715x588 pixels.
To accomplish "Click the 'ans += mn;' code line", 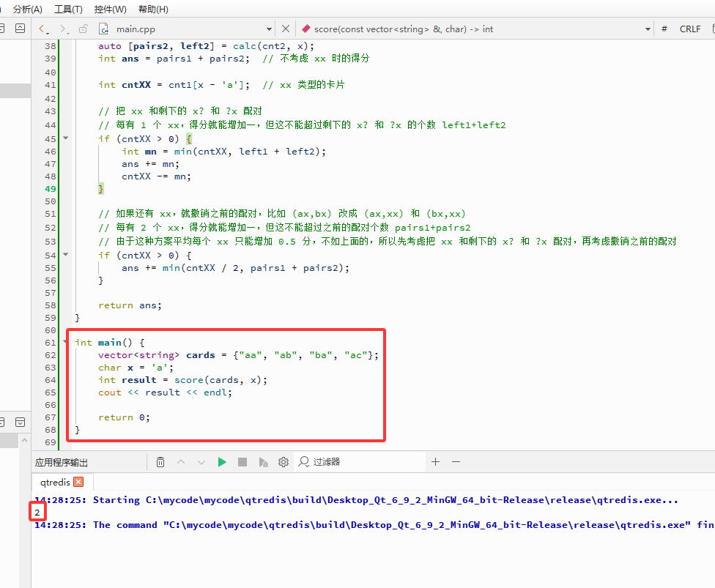I will click(150, 164).
